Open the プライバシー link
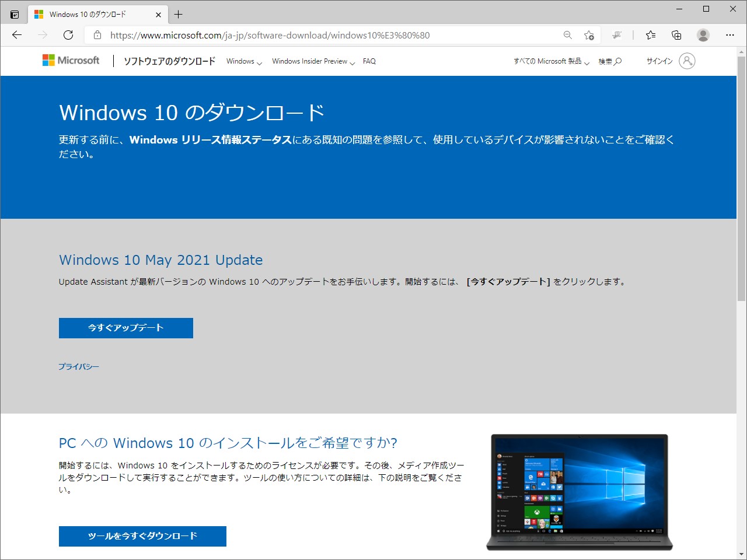Viewport: 747px width, 560px height. (x=79, y=366)
